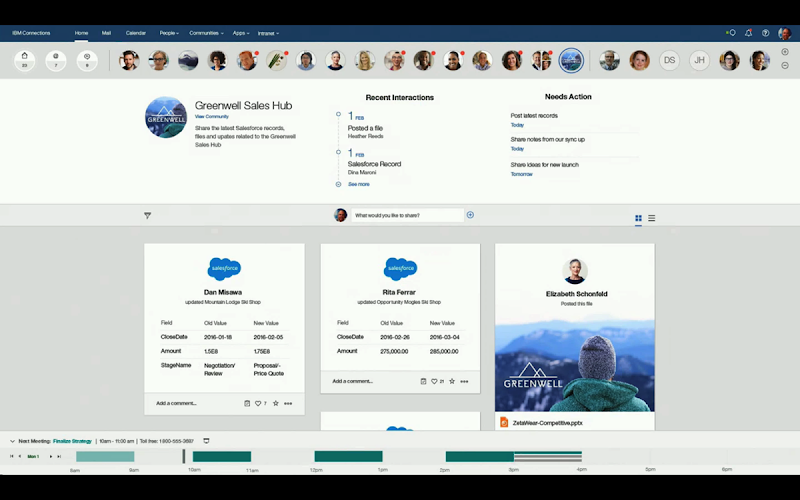Image resolution: width=800 pixels, height=500 pixels.
Task: Click the Posted a file interaction entry
Action: point(365,128)
